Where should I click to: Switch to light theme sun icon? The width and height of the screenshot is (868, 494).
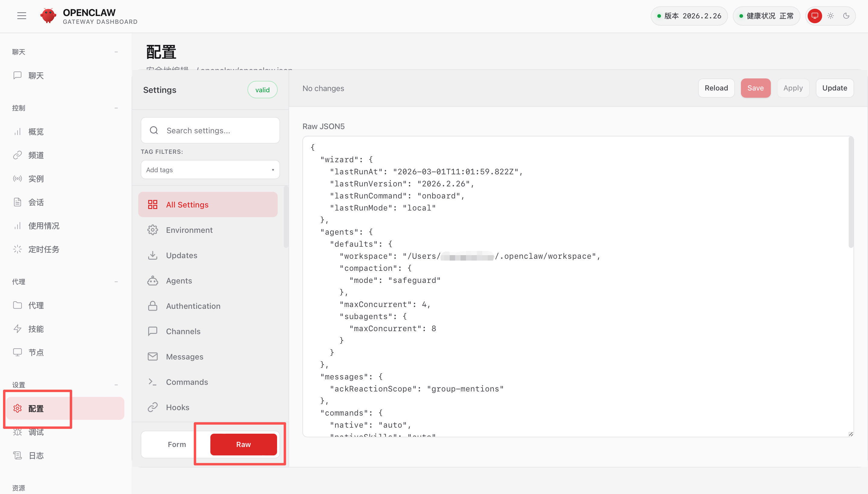(x=830, y=16)
